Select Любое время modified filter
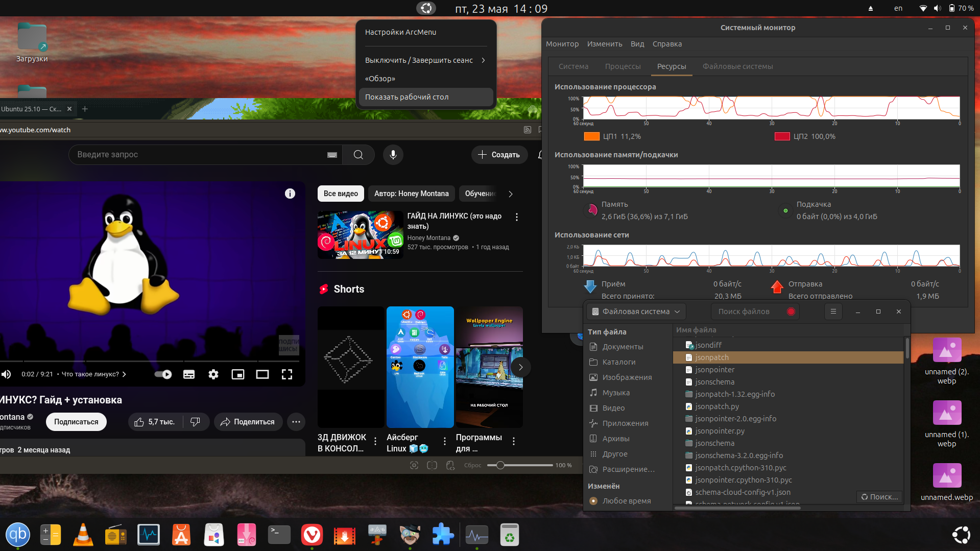980x551 pixels. pyautogui.click(x=626, y=501)
